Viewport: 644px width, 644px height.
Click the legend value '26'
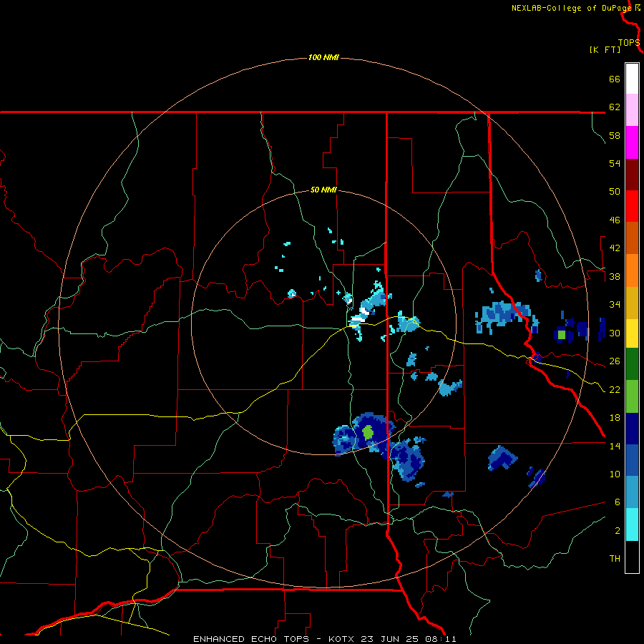(615, 361)
